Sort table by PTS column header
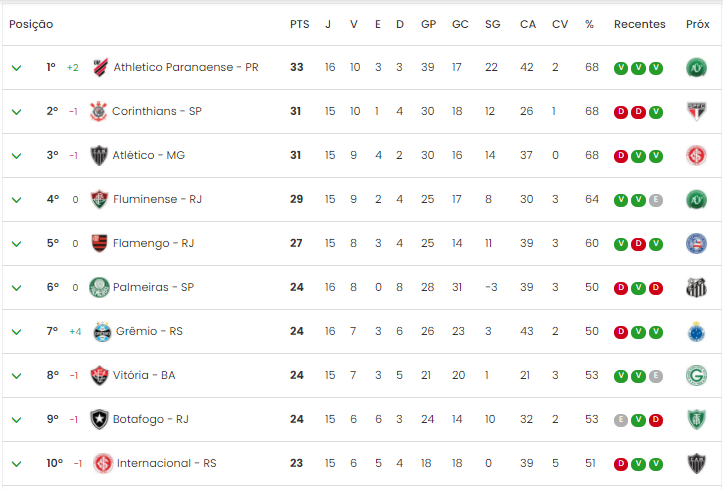723x489 pixels. click(x=300, y=24)
